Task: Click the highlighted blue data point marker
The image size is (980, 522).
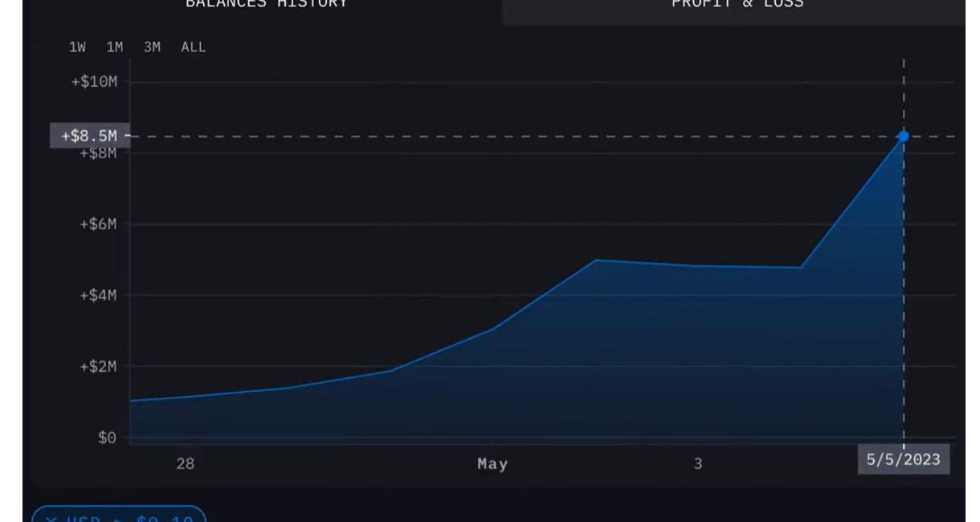Action: [x=904, y=137]
